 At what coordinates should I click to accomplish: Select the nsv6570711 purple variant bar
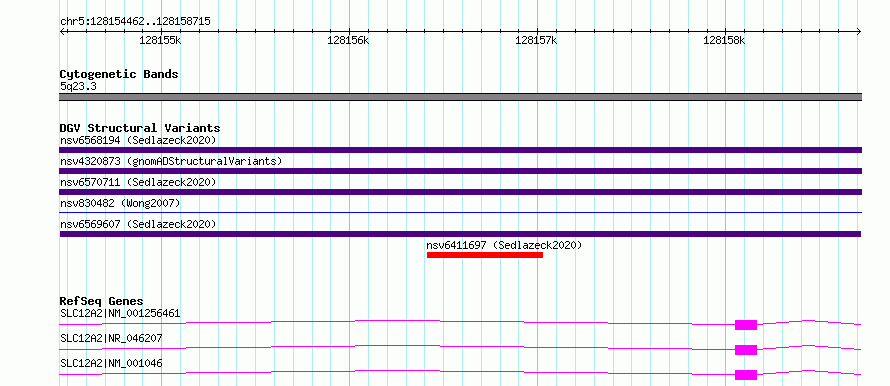click(460, 192)
